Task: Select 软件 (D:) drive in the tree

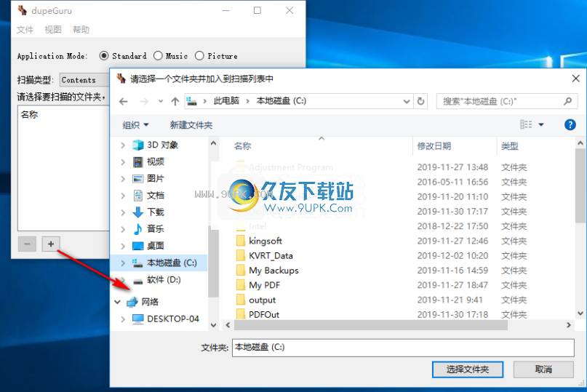Action: click(164, 280)
